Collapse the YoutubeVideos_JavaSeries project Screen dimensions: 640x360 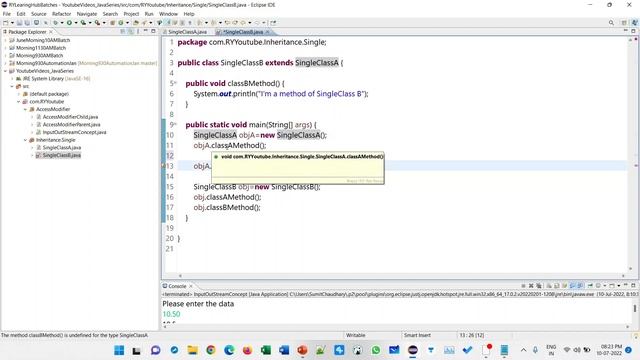(5, 71)
